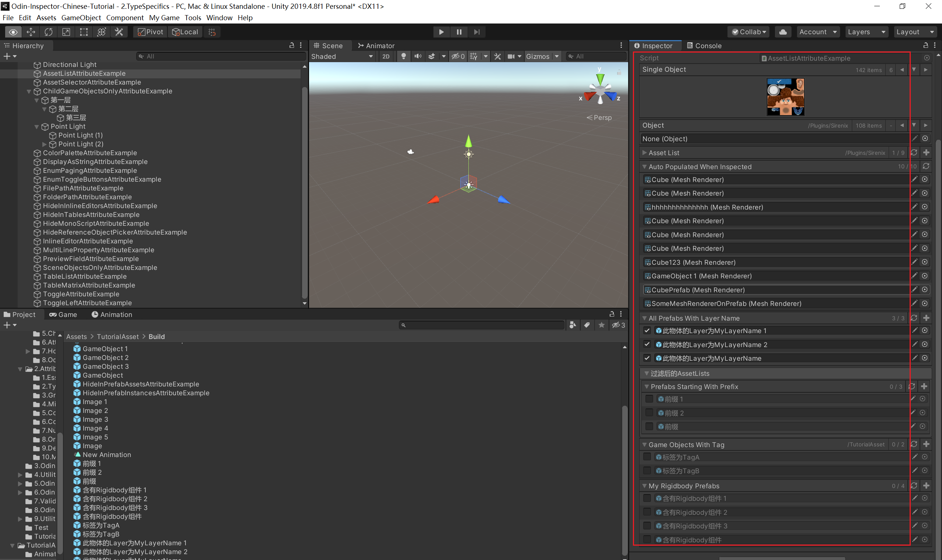The image size is (942, 560).
Task: Uncheck the 此物体的Layer为MyLayerName 2 checkbox
Action: point(647,344)
